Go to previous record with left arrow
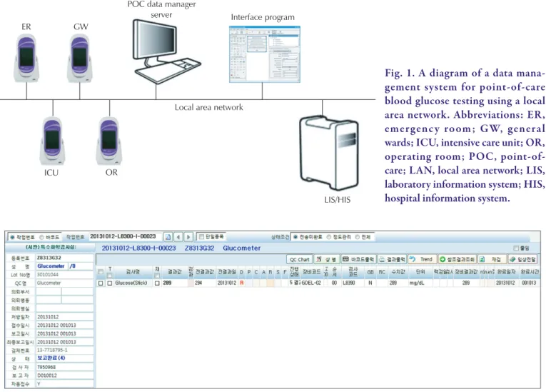 (178, 237)
